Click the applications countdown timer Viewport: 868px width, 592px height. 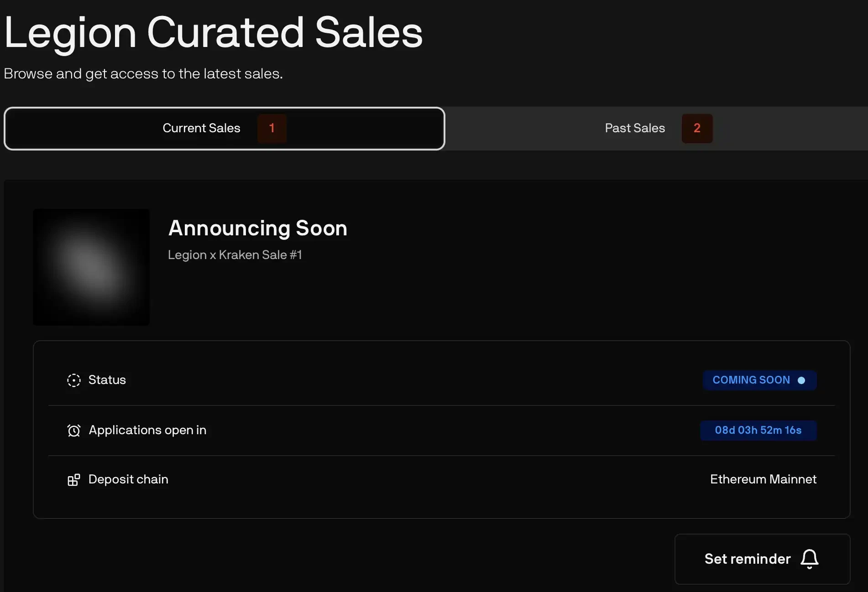pos(758,431)
